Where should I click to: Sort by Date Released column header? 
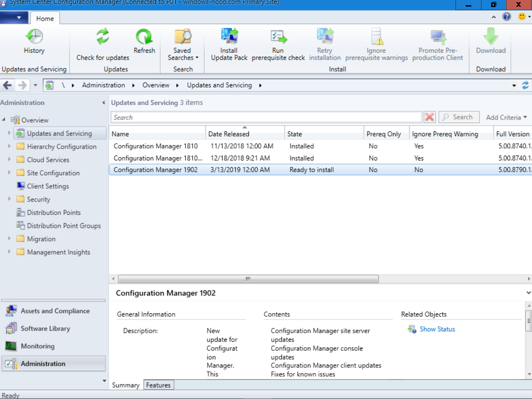click(x=245, y=134)
